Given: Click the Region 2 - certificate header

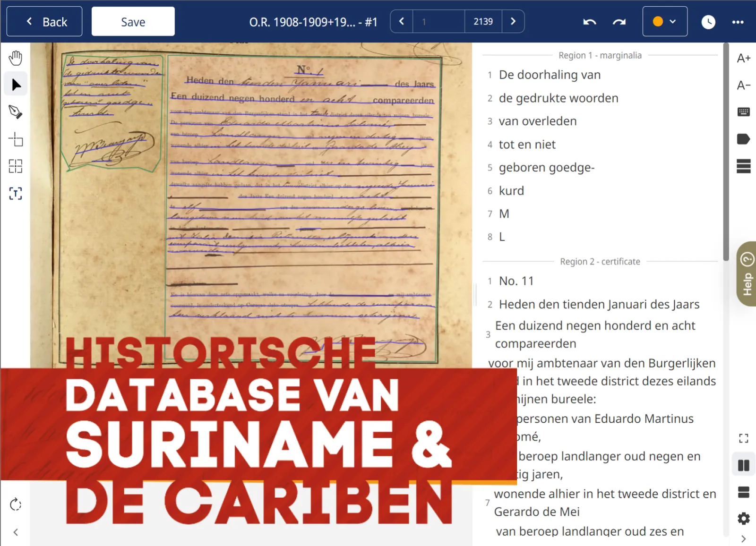Looking at the screenshot, I should tap(600, 261).
